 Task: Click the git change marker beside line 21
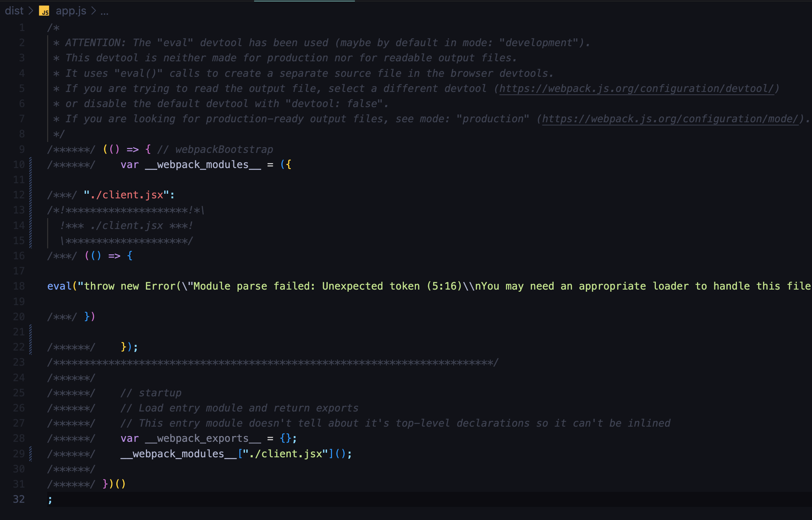click(x=31, y=332)
